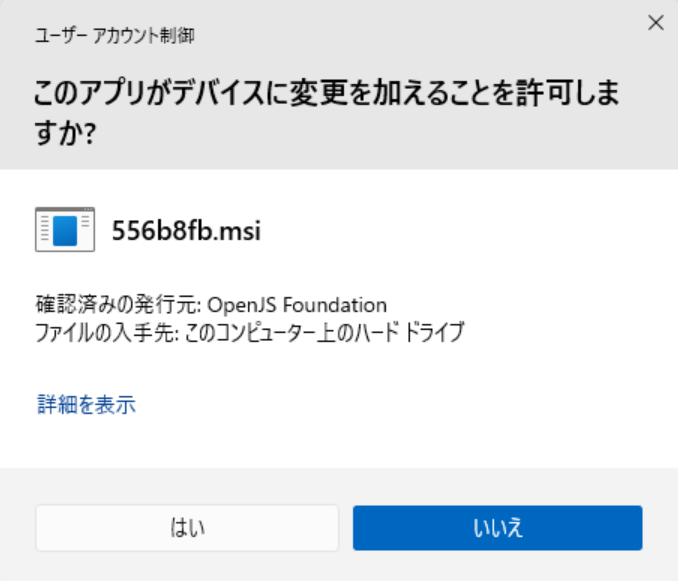Click the ユーザー アカウント制御 title text
This screenshot has height=581, width=678.
(x=115, y=36)
